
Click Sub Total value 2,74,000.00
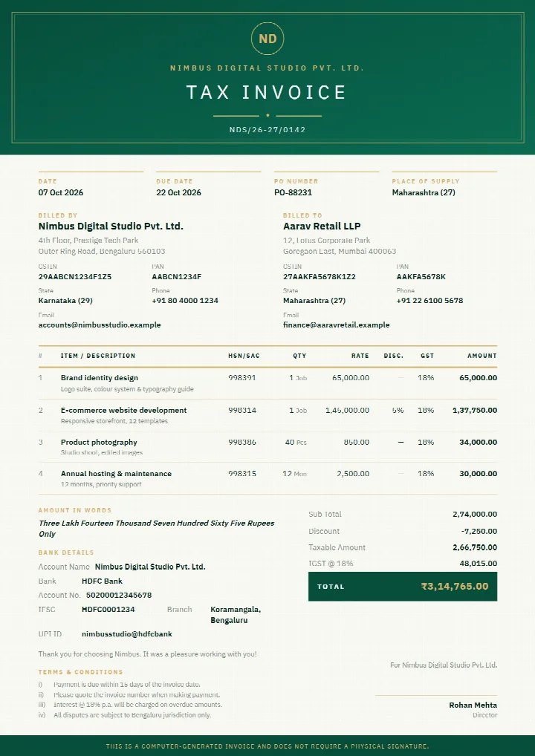[475, 515]
